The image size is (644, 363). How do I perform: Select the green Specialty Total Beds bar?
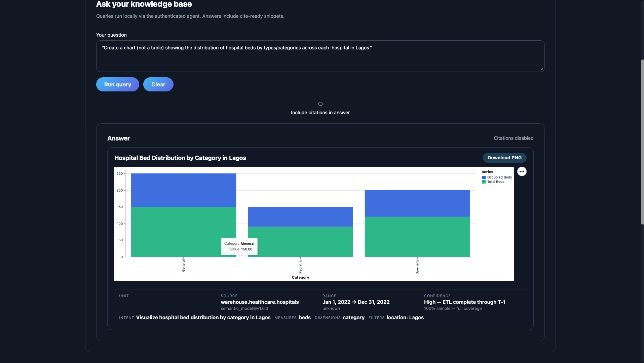pos(417,237)
